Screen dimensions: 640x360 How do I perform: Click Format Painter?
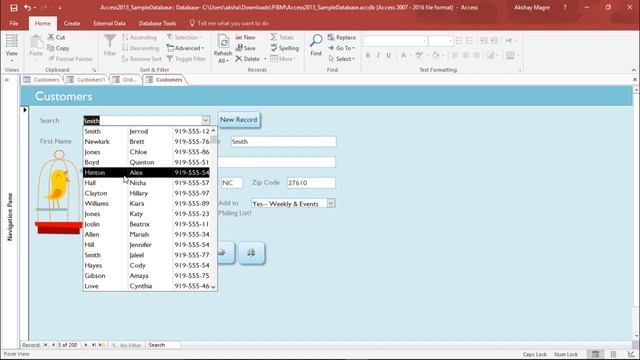(71, 59)
